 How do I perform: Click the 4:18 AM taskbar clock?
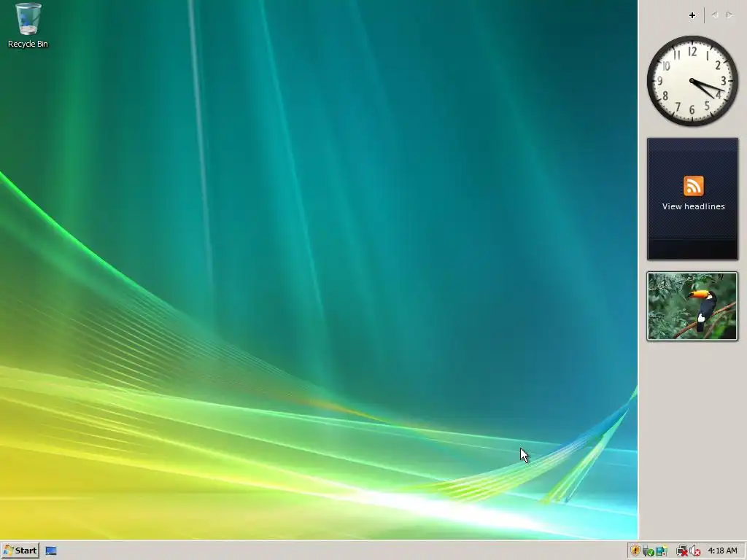(722, 551)
